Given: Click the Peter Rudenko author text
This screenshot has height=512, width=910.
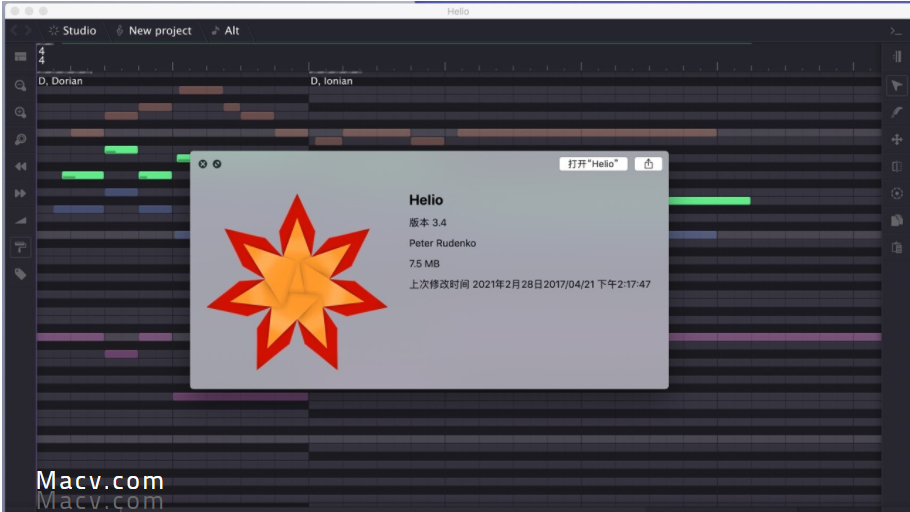Looking at the screenshot, I should click(442, 243).
